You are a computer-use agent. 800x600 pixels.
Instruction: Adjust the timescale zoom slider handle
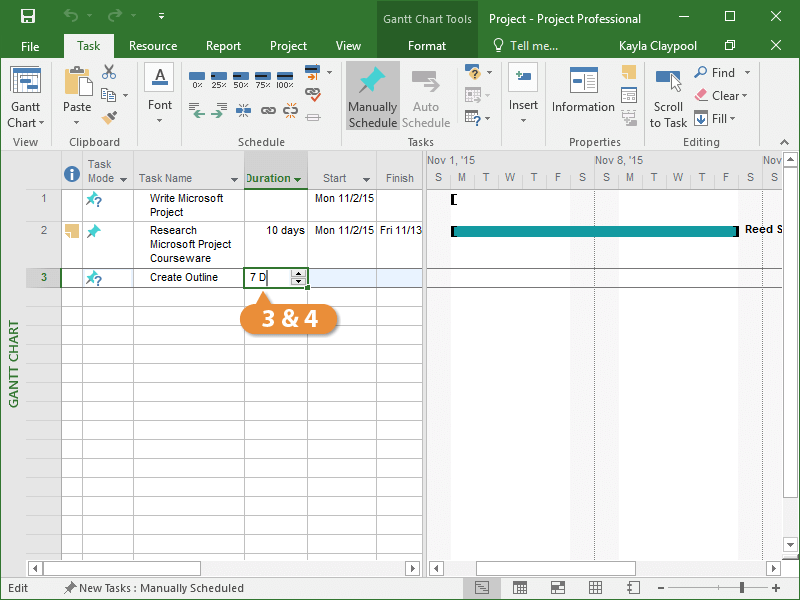coord(742,588)
